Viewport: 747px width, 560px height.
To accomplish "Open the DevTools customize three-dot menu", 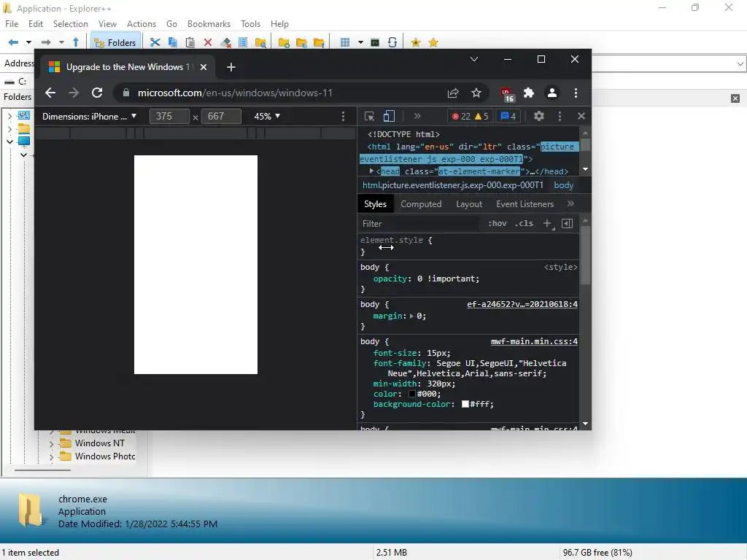I will coord(560,116).
